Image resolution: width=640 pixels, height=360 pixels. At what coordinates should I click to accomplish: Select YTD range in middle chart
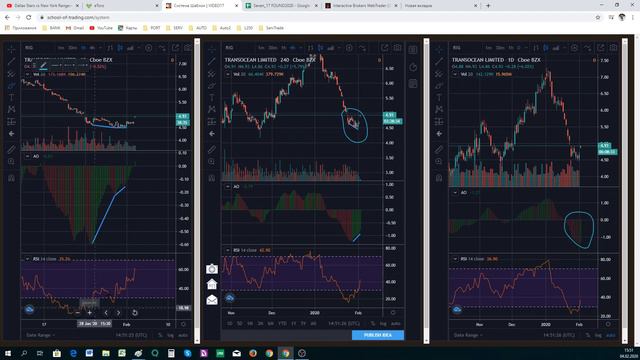282,323
